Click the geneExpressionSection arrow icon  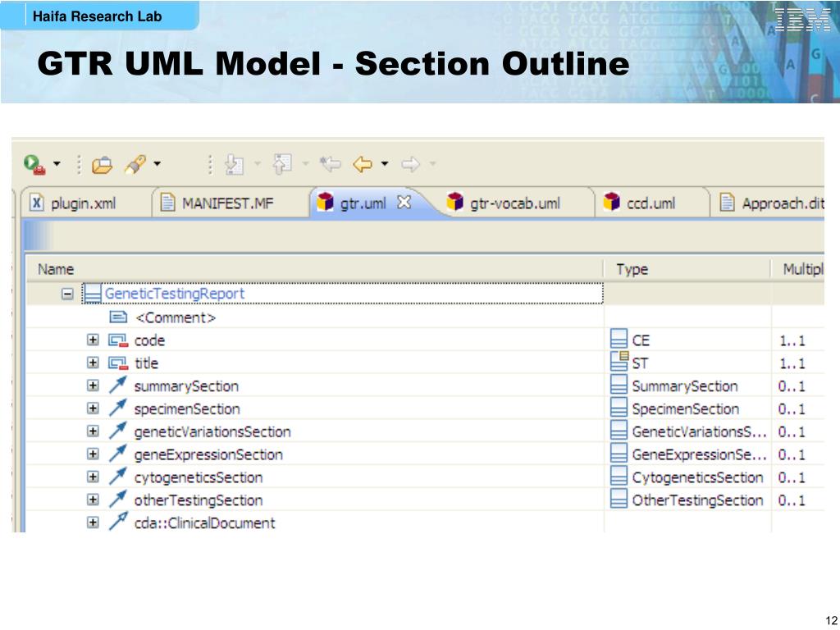click(118, 453)
